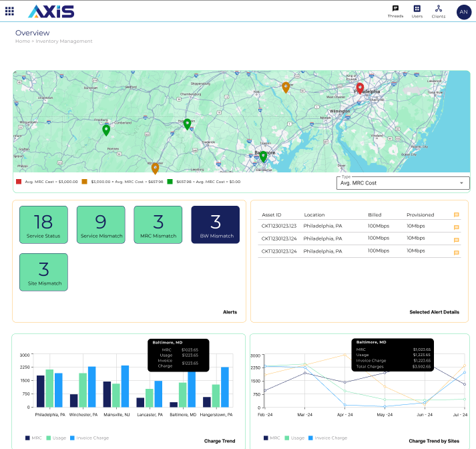Open comment icon for CKT1230123.123 row
The image size is (476, 449).
coord(456,227)
